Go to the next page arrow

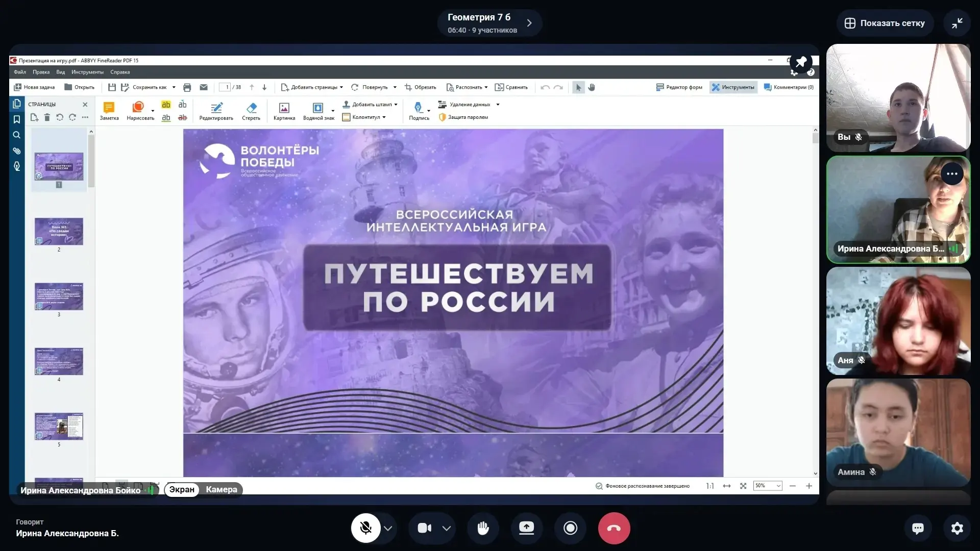264,87
